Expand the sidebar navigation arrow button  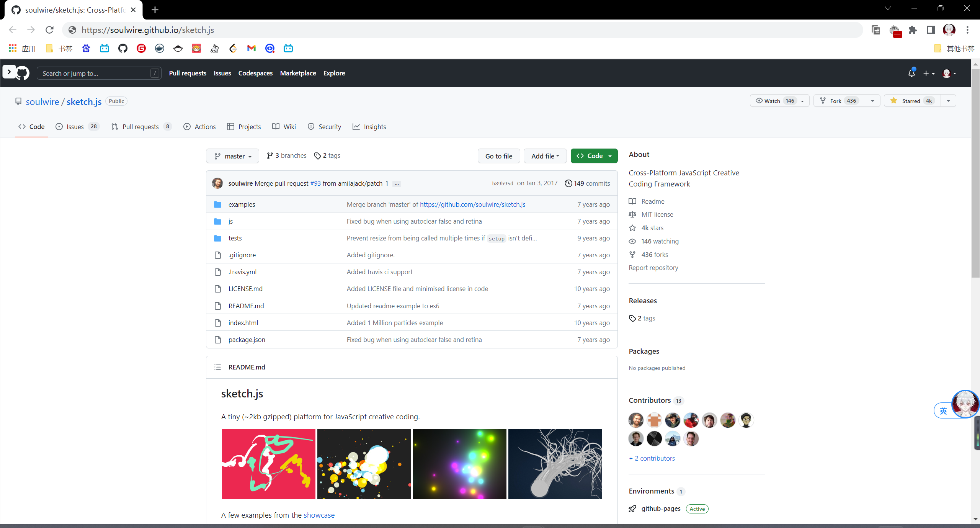(x=9, y=72)
